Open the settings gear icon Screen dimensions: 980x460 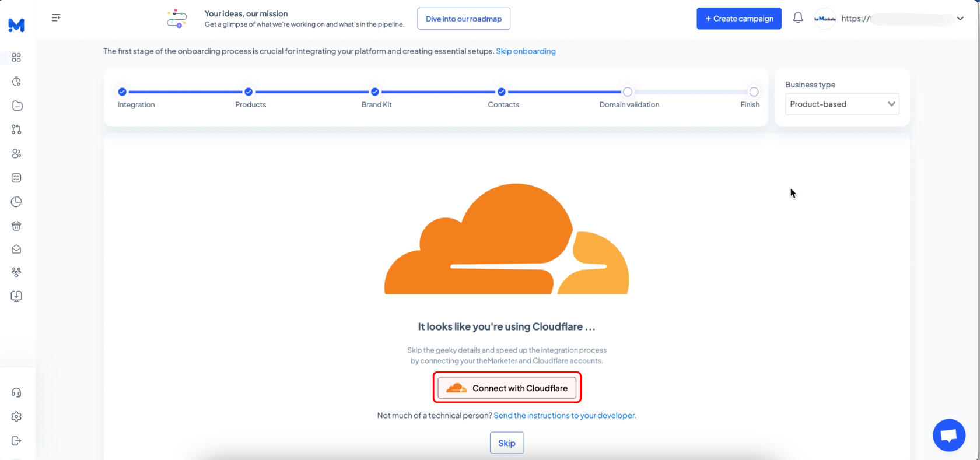[x=16, y=416]
